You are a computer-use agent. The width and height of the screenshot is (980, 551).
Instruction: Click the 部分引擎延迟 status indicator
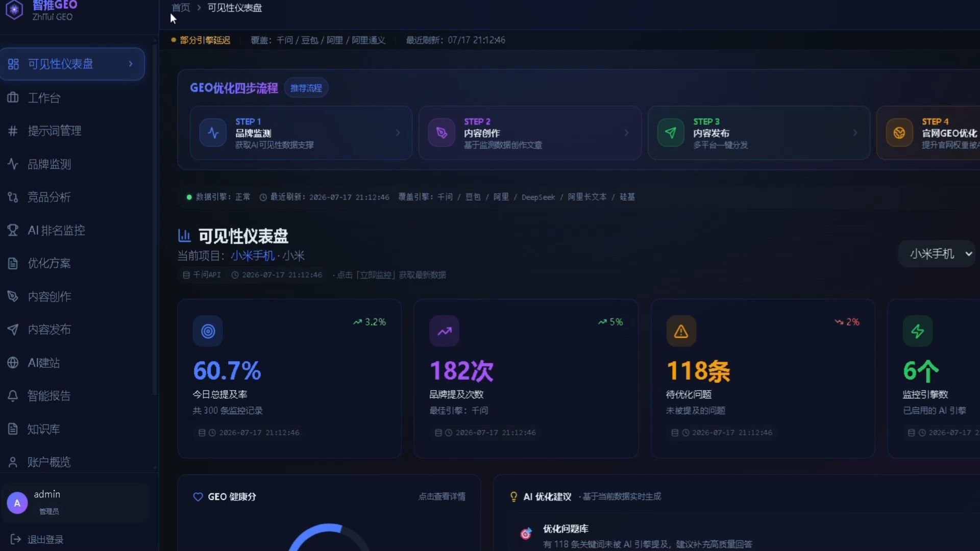click(x=201, y=40)
